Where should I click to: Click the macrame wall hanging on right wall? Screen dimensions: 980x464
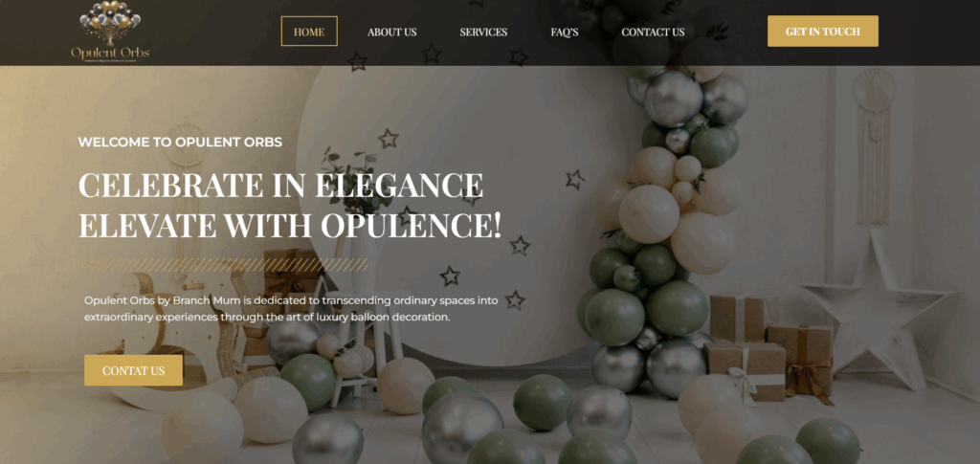click(873, 146)
